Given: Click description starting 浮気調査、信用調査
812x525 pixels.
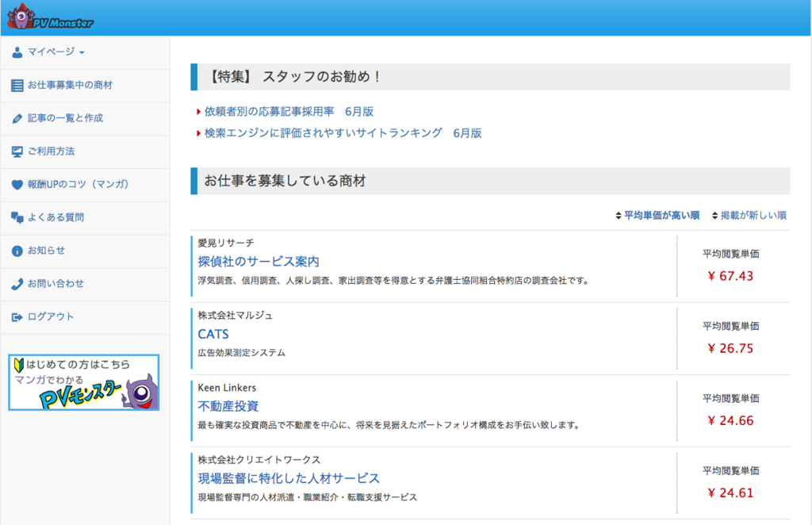Looking at the screenshot, I should point(393,281).
